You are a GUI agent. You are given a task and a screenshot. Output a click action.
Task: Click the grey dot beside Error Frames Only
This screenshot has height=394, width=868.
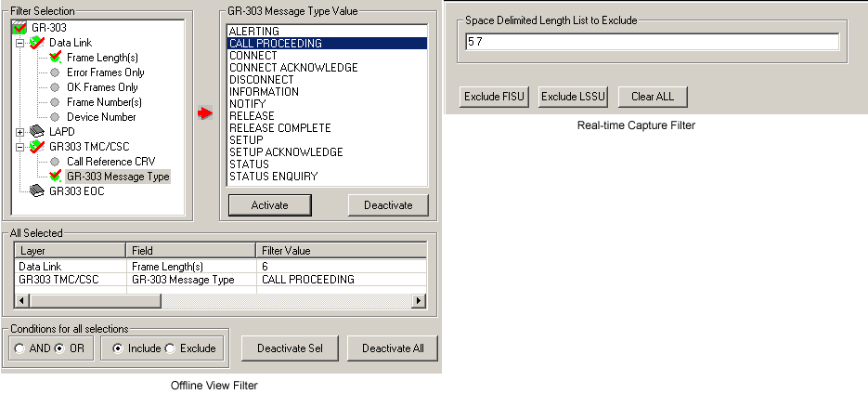tap(55, 72)
